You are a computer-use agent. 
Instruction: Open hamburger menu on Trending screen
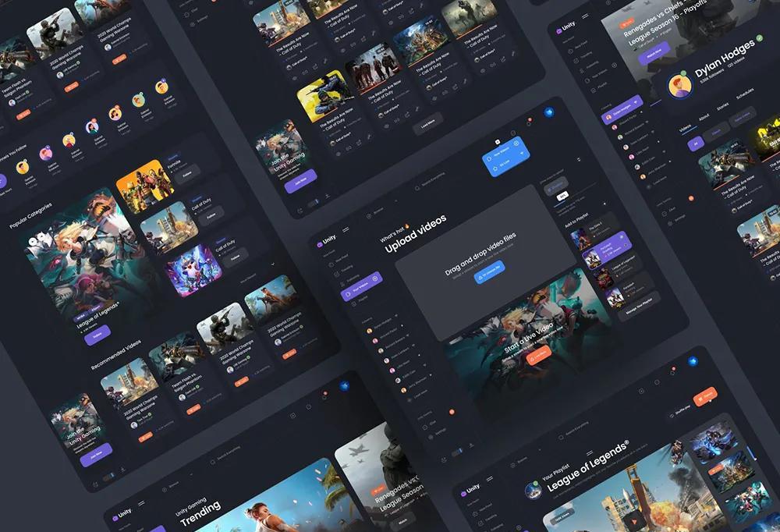pos(141,504)
